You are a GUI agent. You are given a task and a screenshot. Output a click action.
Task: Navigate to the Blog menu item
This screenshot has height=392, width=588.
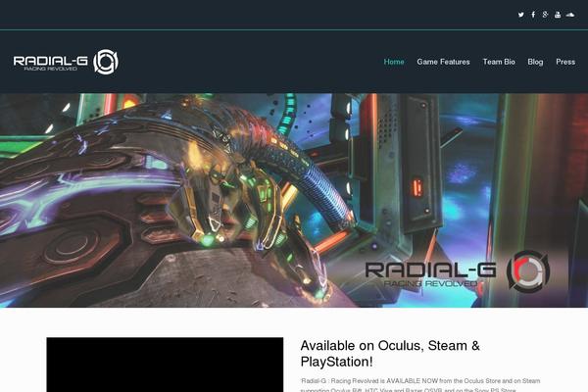click(535, 62)
